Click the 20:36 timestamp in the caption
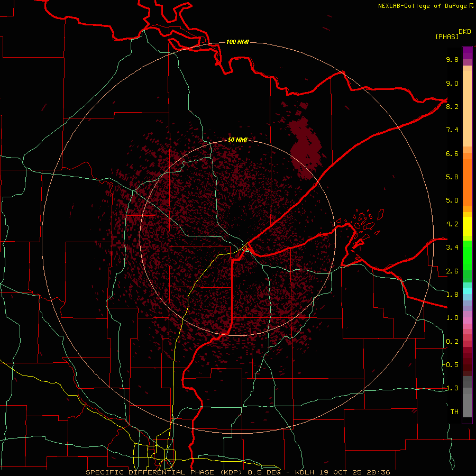This screenshot has height=476, width=476. pos(378,472)
